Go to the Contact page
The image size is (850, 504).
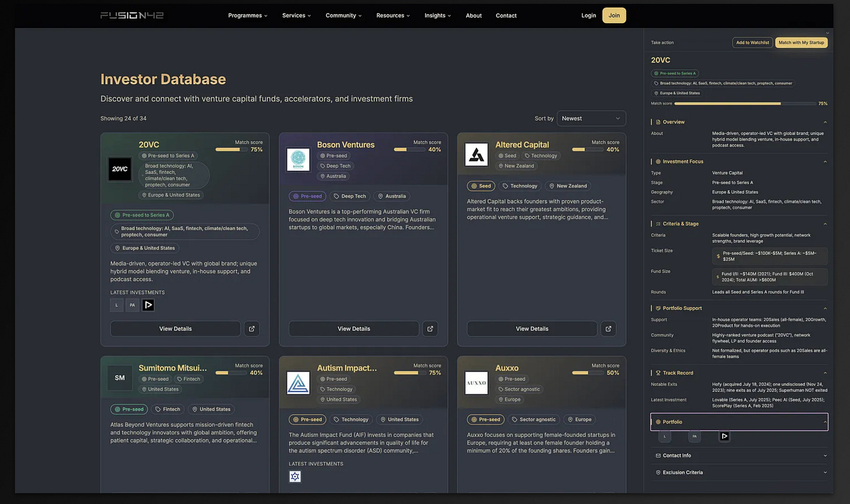(506, 16)
